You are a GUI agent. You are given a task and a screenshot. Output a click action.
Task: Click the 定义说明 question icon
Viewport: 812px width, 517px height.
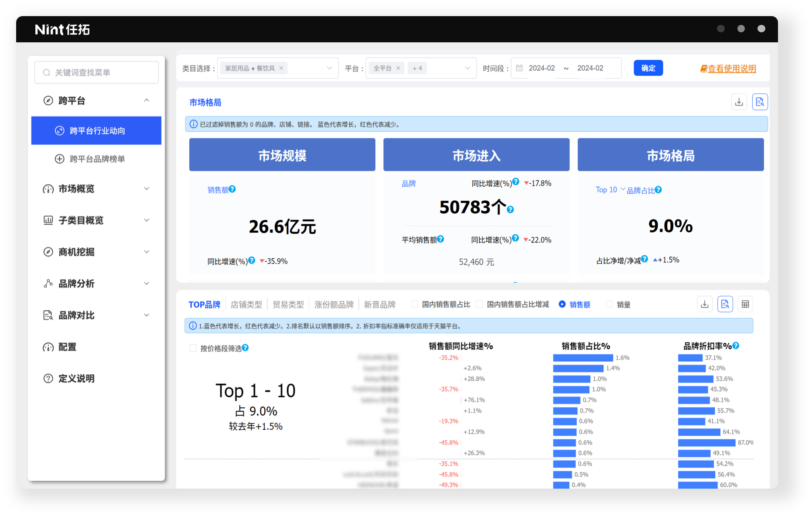tap(48, 379)
